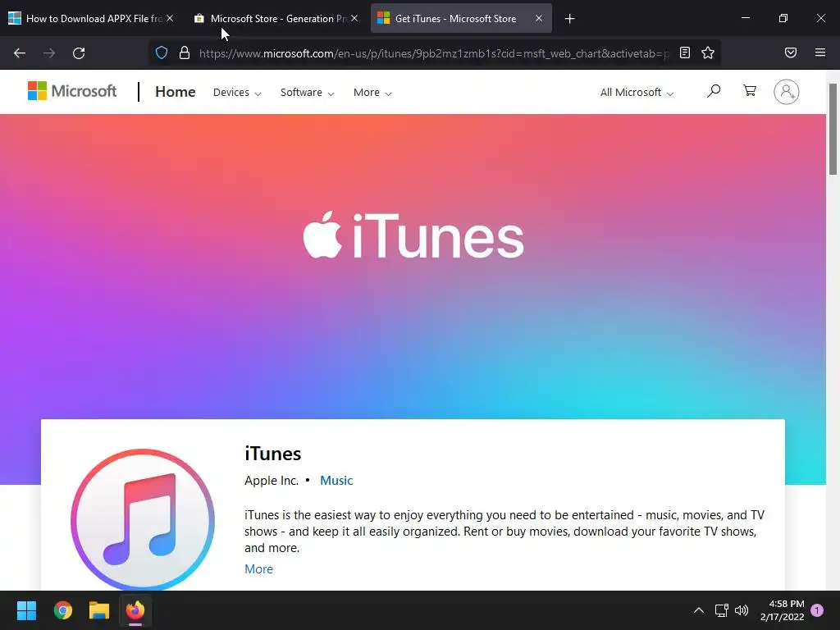This screenshot has width=840, height=630.
Task: Click the page vertical scrollbar thumb
Action: (x=833, y=129)
